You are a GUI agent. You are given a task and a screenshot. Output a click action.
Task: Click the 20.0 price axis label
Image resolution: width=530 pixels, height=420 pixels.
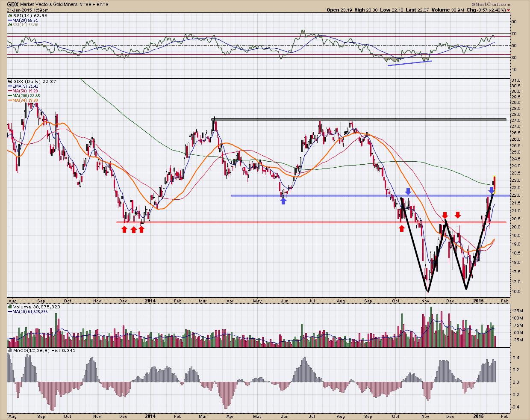[x=515, y=227]
